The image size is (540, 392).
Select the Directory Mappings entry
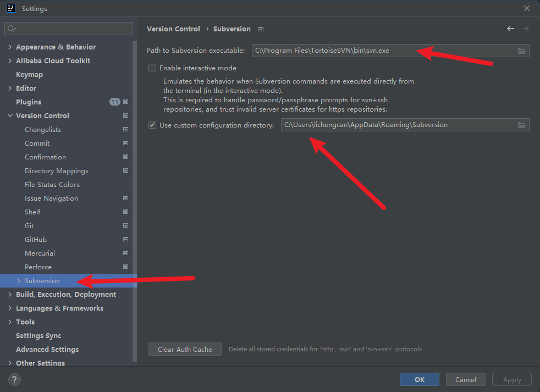click(x=57, y=171)
